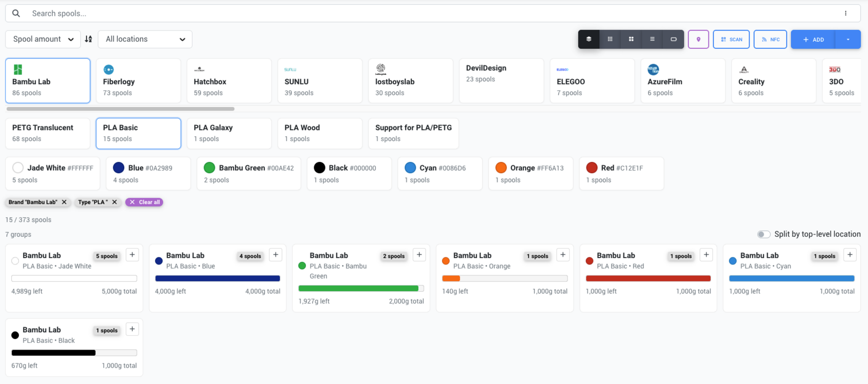The image size is (868, 384).
Task: Select the stacked layers view mode
Action: coord(589,39)
